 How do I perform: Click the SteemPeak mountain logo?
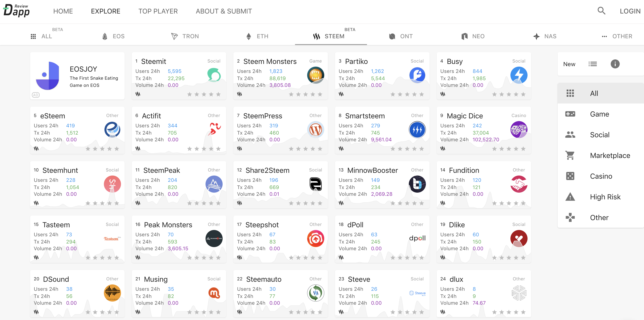pos(214,184)
